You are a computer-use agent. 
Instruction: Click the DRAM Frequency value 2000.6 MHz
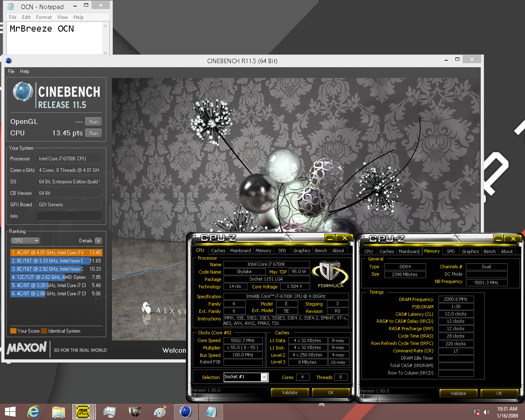point(456,299)
